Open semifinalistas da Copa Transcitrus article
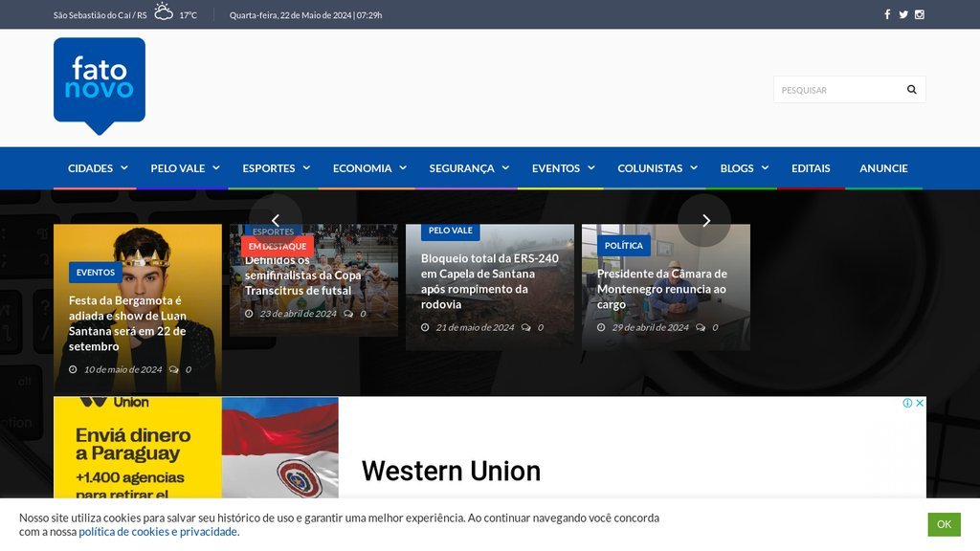This screenshot has width=980, height=551. [x=303, y=275]
